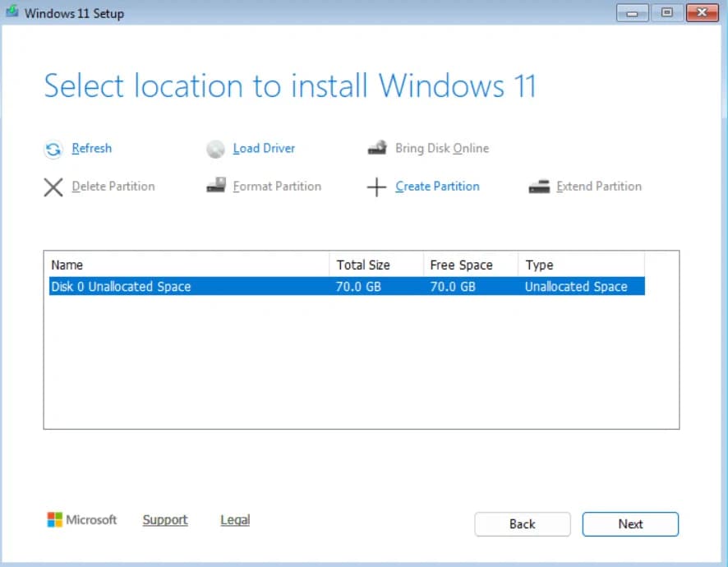Close the Windows 11 Setup window
This screenshot has height=567, width=728.
[x=702, y=12]
